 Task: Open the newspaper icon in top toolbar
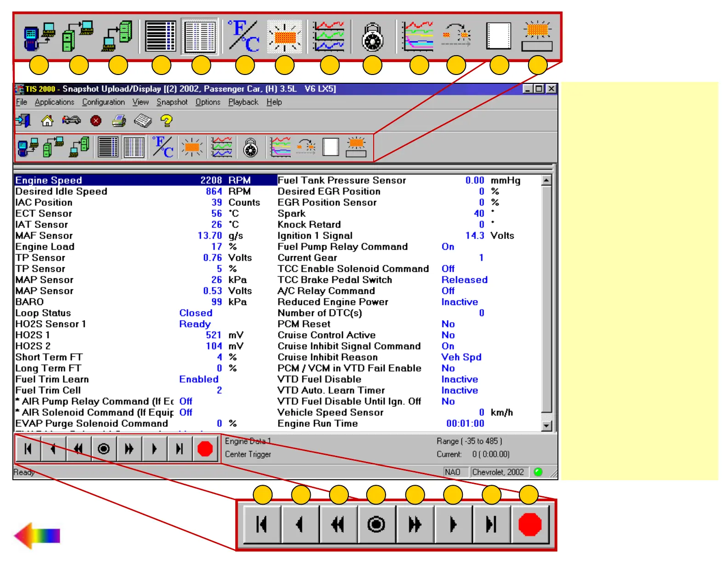(143, 121)
